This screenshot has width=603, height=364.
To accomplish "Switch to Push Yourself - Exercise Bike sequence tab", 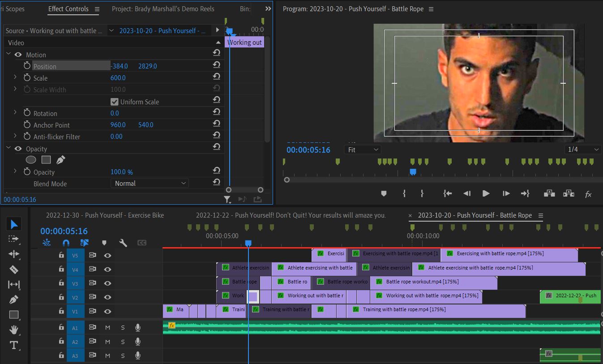I will click(105, 215).
